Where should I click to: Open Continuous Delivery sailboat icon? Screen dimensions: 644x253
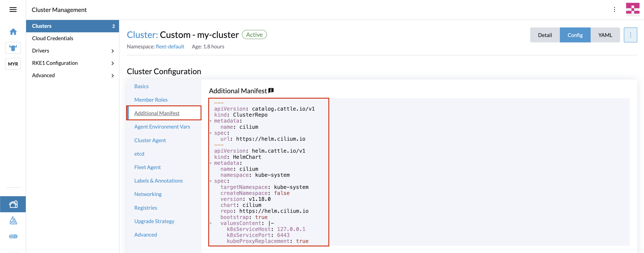click(x=13, y=220)
